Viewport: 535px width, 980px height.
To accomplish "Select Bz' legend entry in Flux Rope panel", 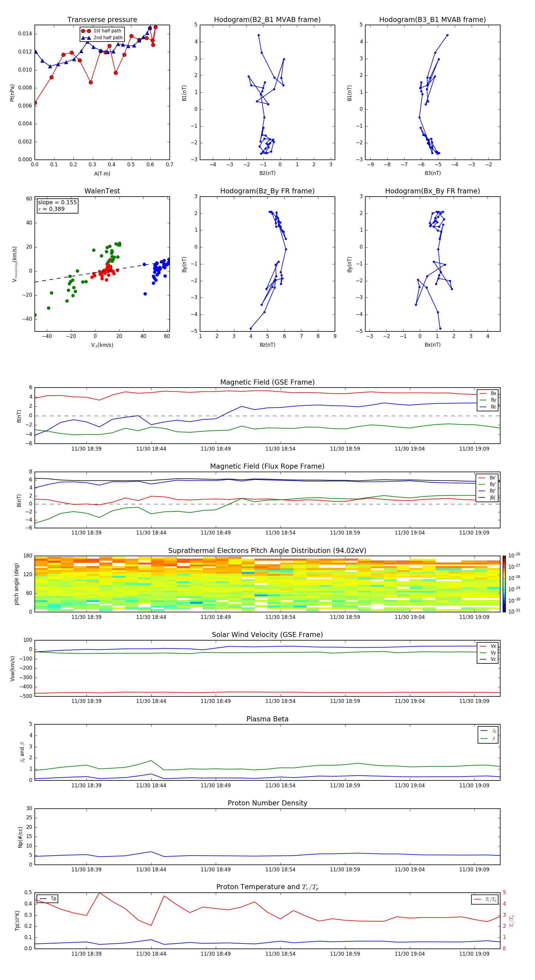I will (x=487, y=491).
